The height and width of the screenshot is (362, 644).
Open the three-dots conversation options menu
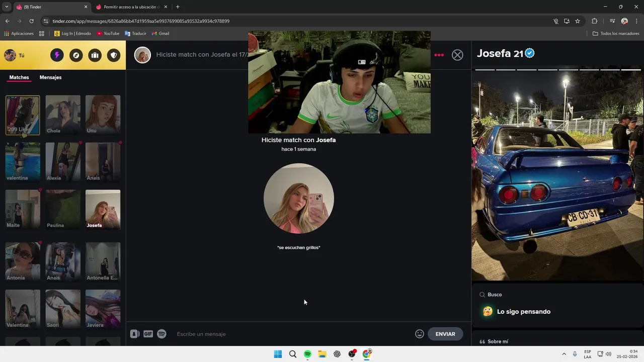(x=439, y=55)
